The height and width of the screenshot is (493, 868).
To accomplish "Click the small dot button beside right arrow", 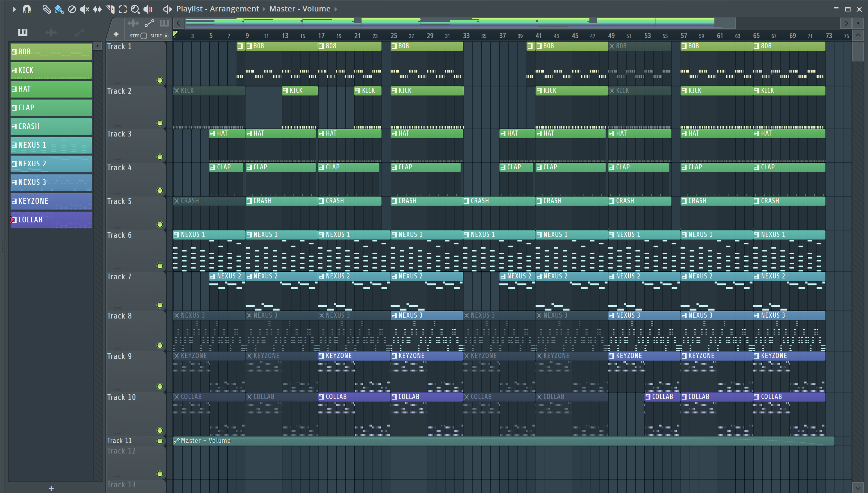I will pos(858,23).
